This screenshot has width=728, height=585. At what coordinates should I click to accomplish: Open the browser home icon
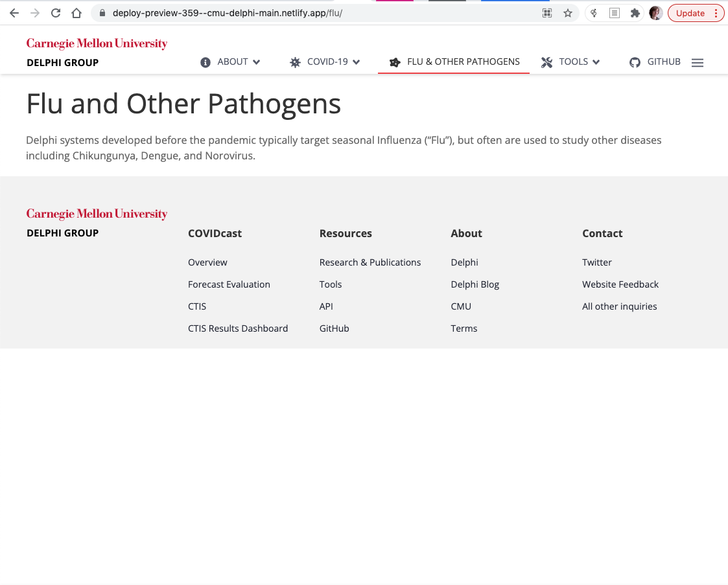point(76,13)
